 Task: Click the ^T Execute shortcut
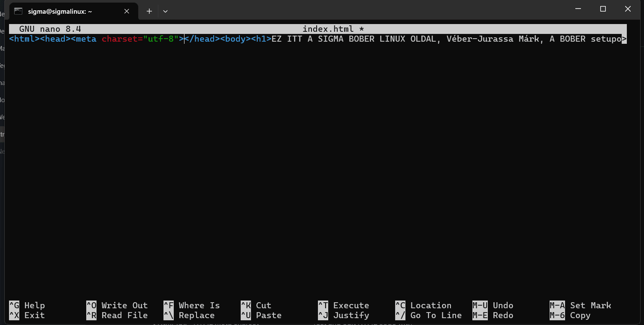pyautogui.click(x=344, y=305)
